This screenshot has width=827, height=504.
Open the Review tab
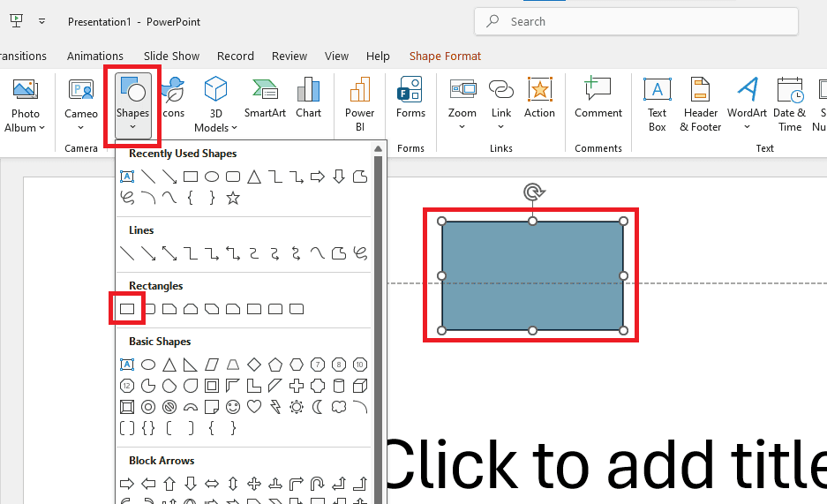289,56
